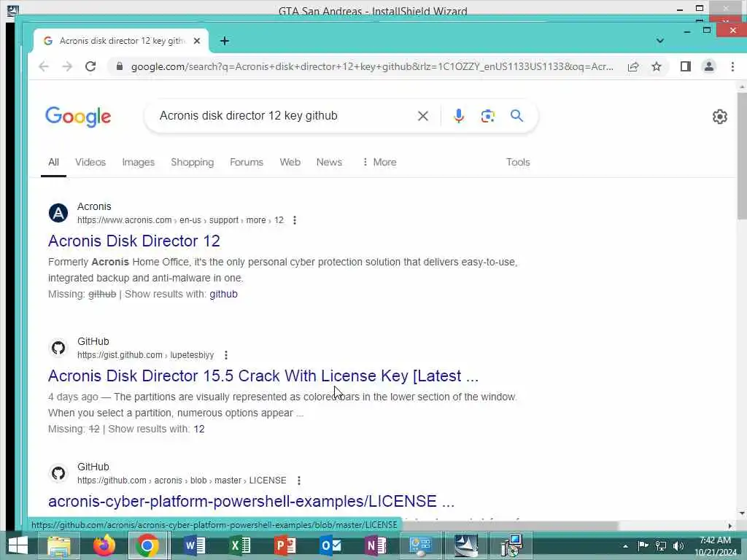
Task: Open Windows Start menu
Action: (18, 545)
